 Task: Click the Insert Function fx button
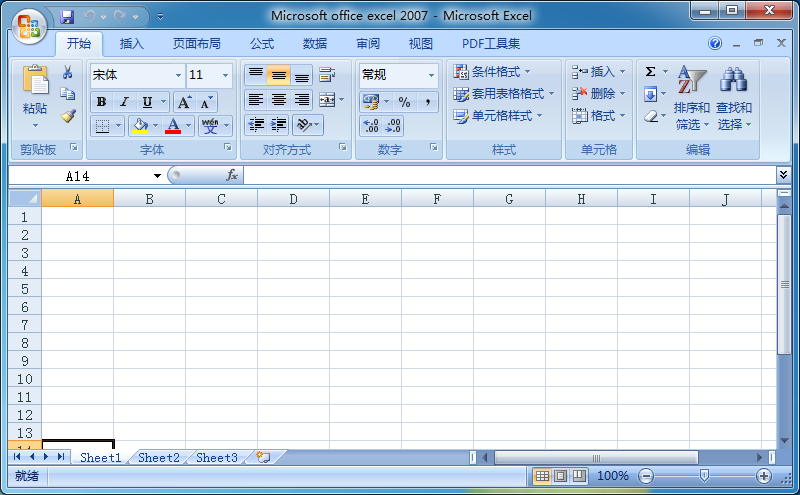(232, 176)
